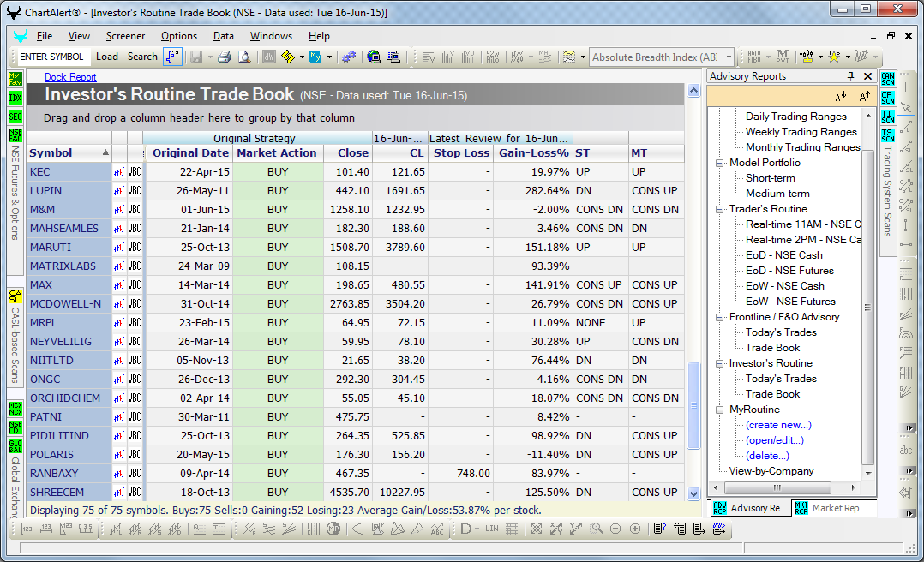Click the 52w HiLo toolbar icon
924x562 pixels.
pos(493,57)
